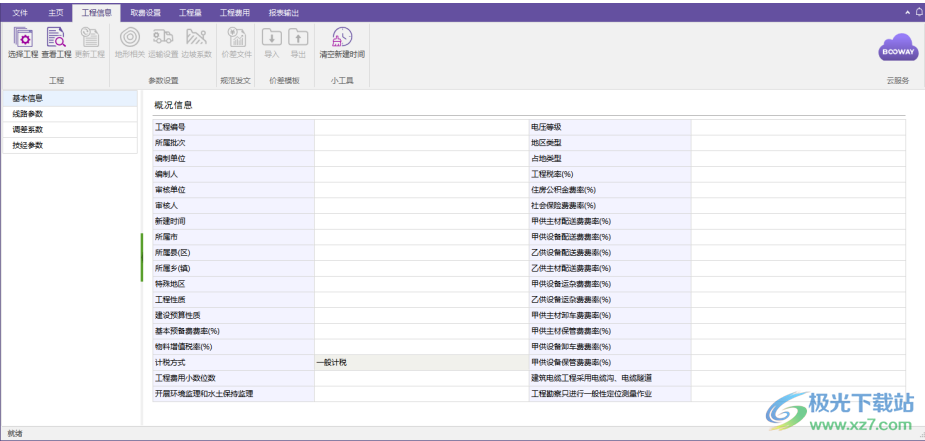Select 技经参数 in the left list
Viewport: 925px width, 441px height.
(70, 146)
